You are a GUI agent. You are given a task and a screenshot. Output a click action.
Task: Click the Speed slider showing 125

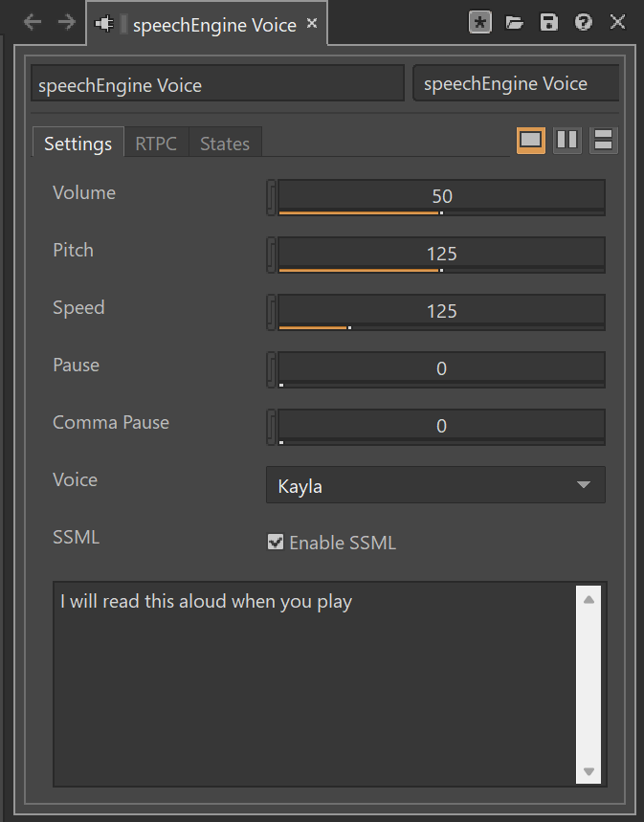(x=441, y=312)
